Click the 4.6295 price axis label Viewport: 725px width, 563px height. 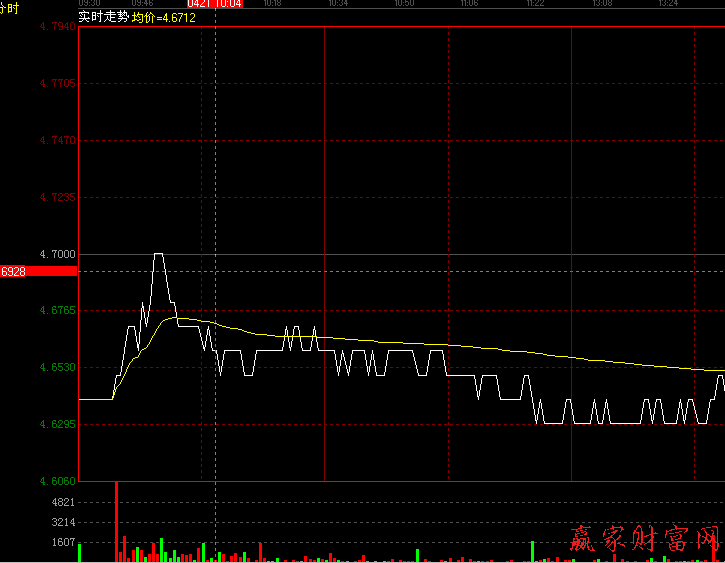pyautogui.click(x=57, y=424)
